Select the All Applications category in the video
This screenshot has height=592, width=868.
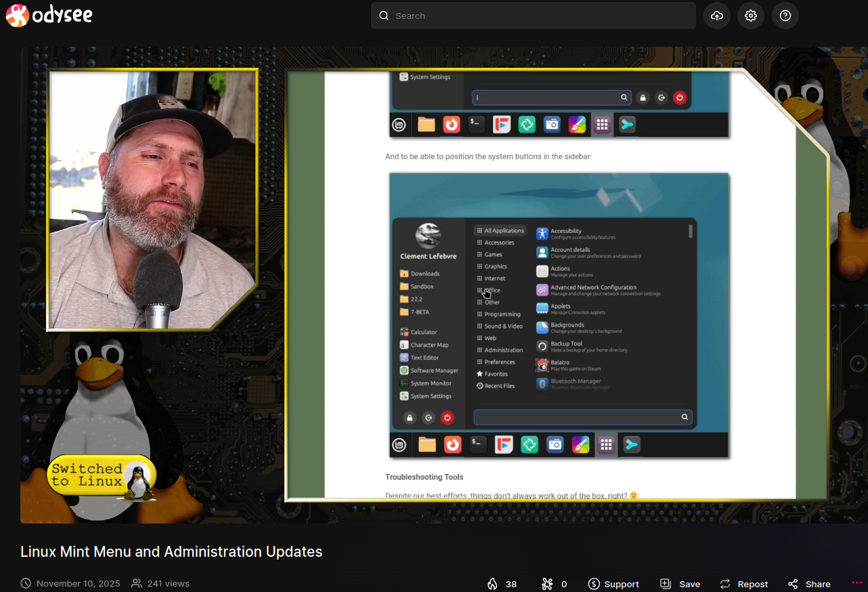[500, 230]
